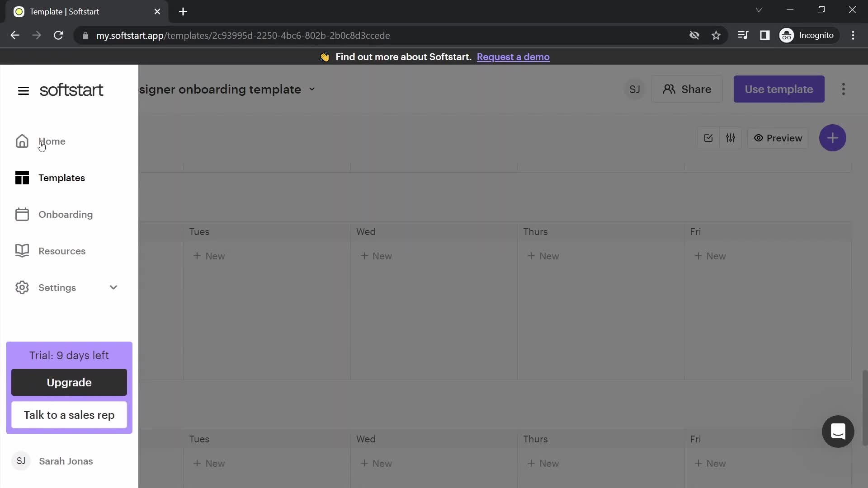Image resolution: width=868 pixels, height=488 pixels.
Task: Close the Template | Softstart tab
Action: (x=157, y=12)
